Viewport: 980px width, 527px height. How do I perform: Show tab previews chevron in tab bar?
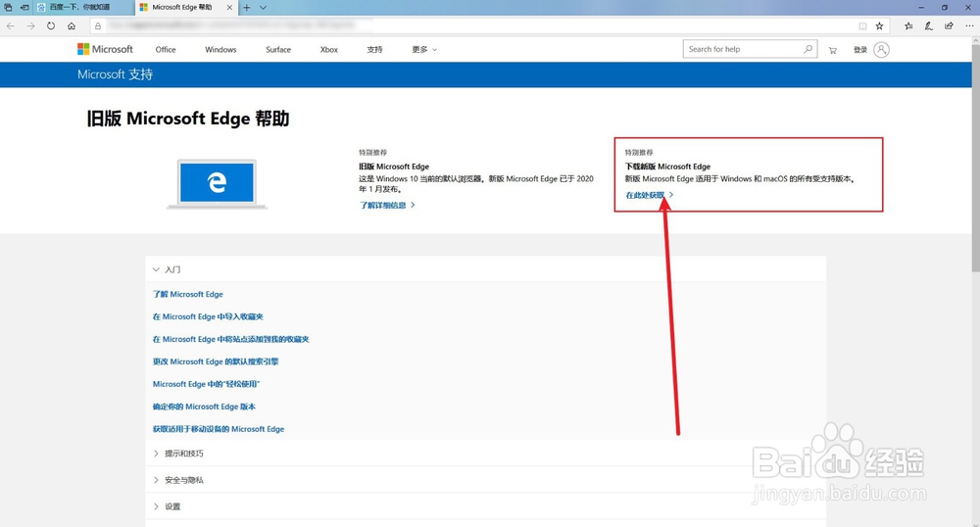(263, 8)
